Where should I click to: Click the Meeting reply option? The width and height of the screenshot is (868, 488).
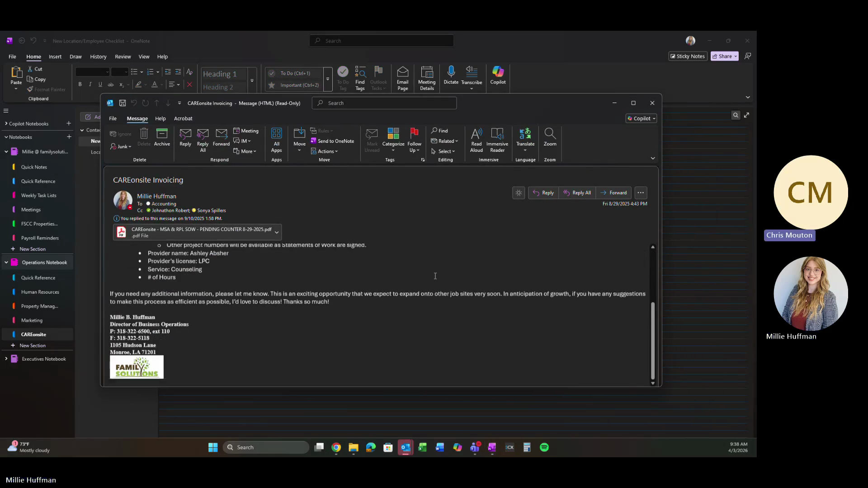pos(246,131)
